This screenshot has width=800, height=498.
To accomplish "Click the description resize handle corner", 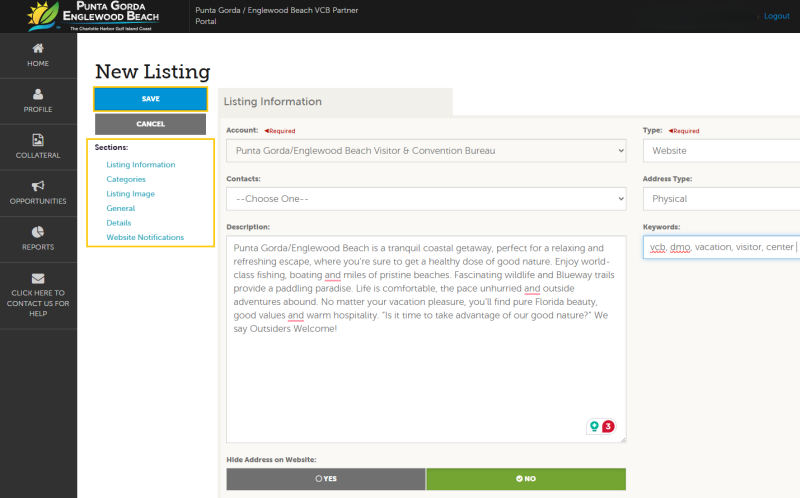I will coord(622,439).
